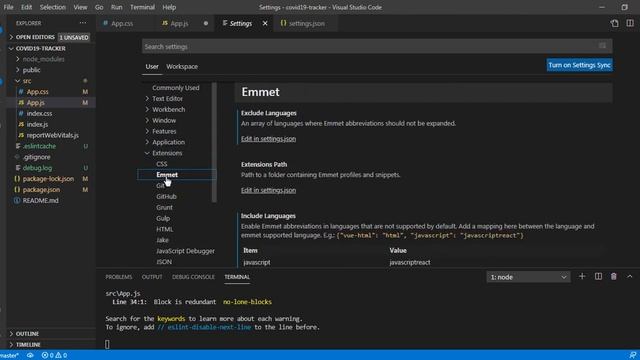Open File menu
Viewport: 640px width, 360px height.
pyautogui.click(x=8, y=7)
